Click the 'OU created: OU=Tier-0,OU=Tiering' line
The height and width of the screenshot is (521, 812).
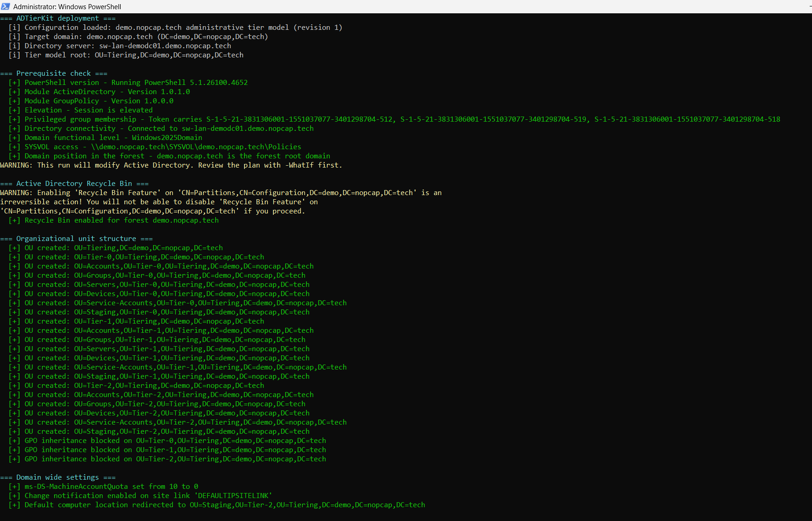(136, 257)
